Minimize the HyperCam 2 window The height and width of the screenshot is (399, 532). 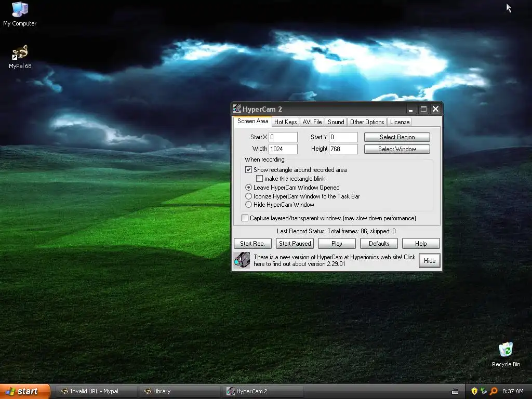coord(411,109)
